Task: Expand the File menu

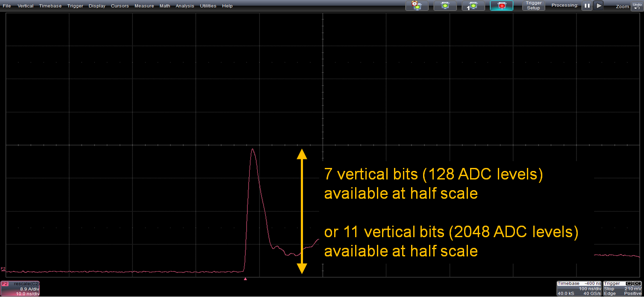Action: 6,6
